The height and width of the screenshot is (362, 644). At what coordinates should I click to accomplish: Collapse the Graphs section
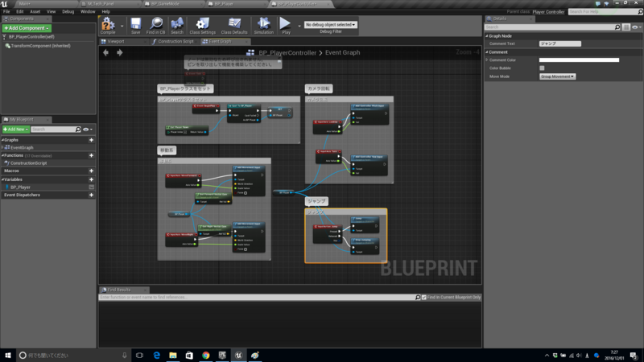tap(3, 140)
